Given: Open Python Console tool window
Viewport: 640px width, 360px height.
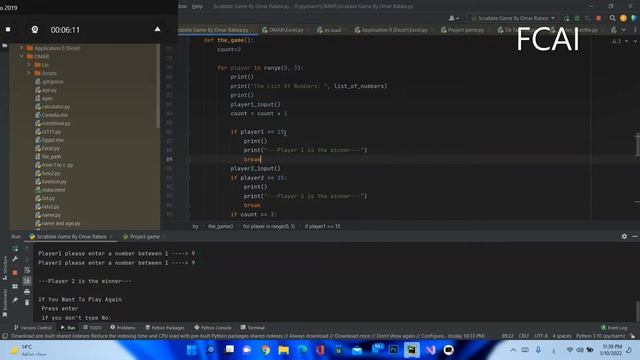Looking at the screenshot, I should (x=213, y=327).
